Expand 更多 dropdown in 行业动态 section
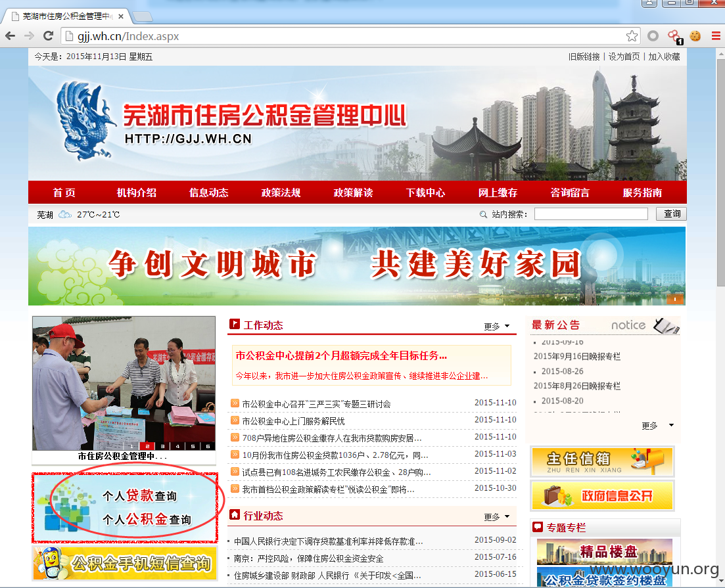The image size is (725, 588). point(496,517)
